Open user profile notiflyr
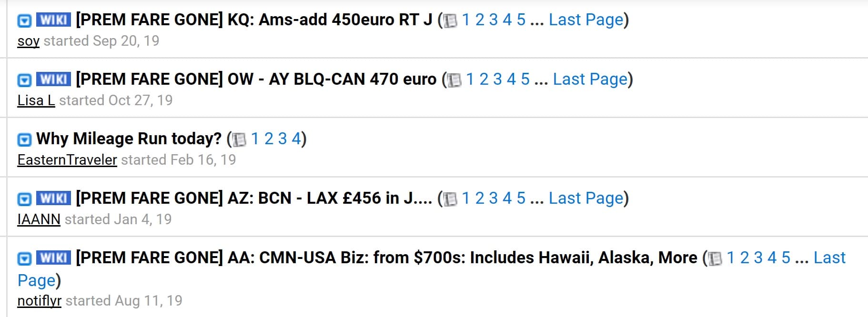Image resolution: width=868 pixels, height=317 pixels. click(40, 301)
